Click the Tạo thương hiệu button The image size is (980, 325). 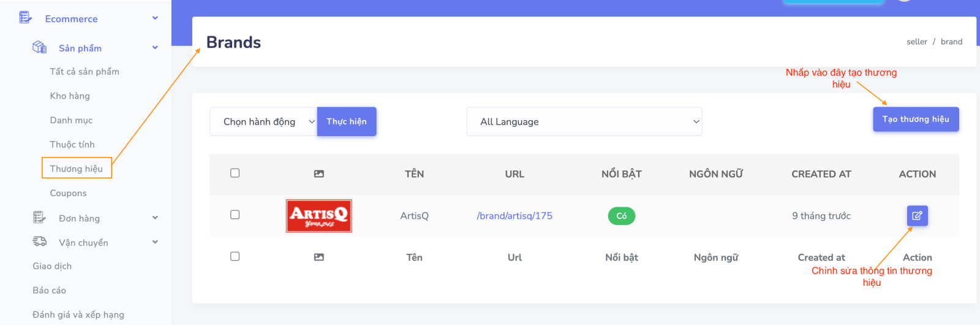click(915, 120)
